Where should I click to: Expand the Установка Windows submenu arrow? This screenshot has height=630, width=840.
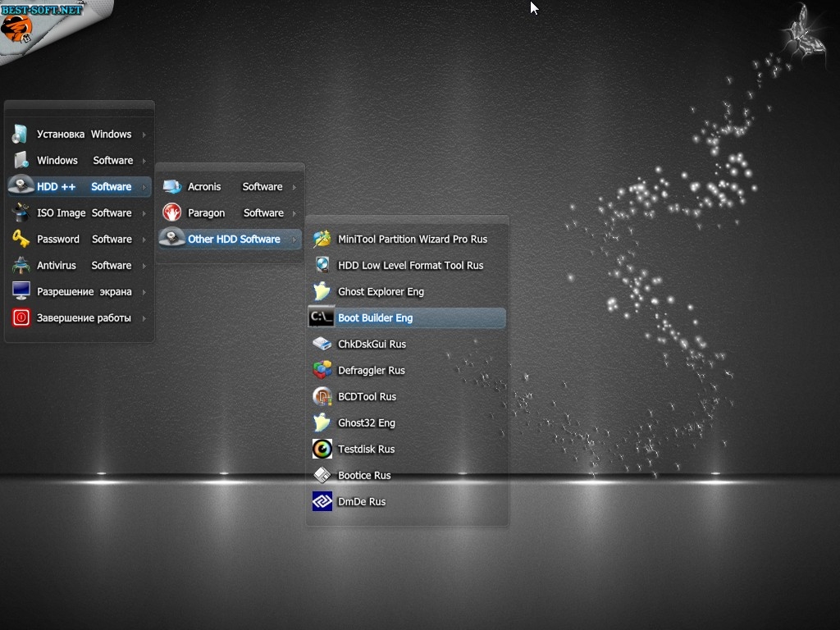144,135
